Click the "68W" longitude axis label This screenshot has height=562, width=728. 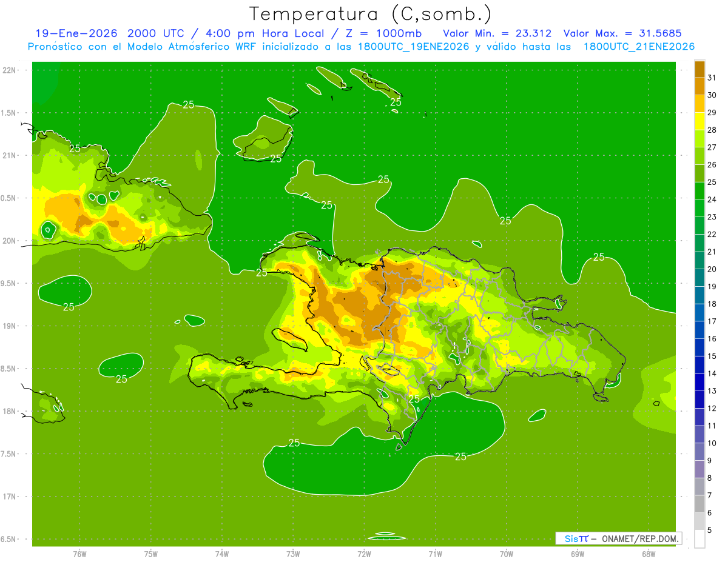pyautogui.click(x=649, y=555)
